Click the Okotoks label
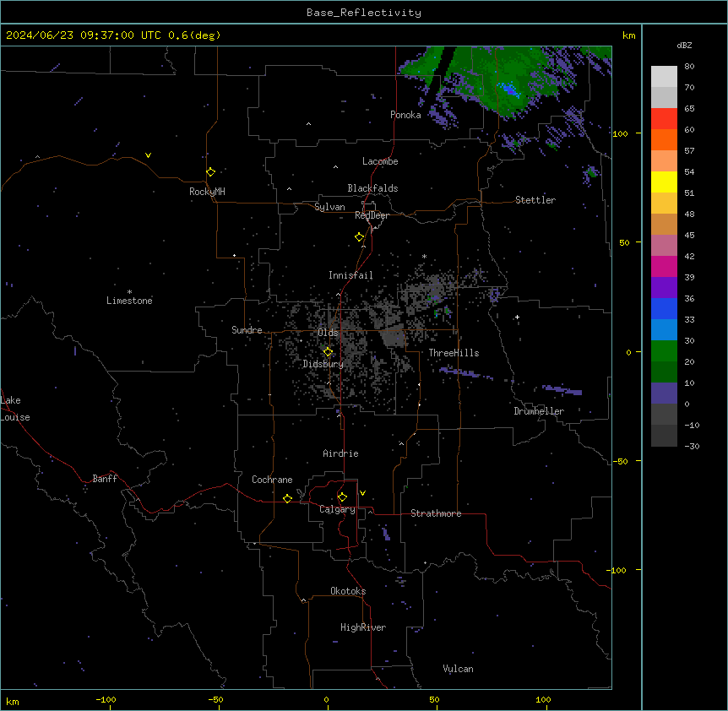Viewport: 728px width, 711px height. 348,591
